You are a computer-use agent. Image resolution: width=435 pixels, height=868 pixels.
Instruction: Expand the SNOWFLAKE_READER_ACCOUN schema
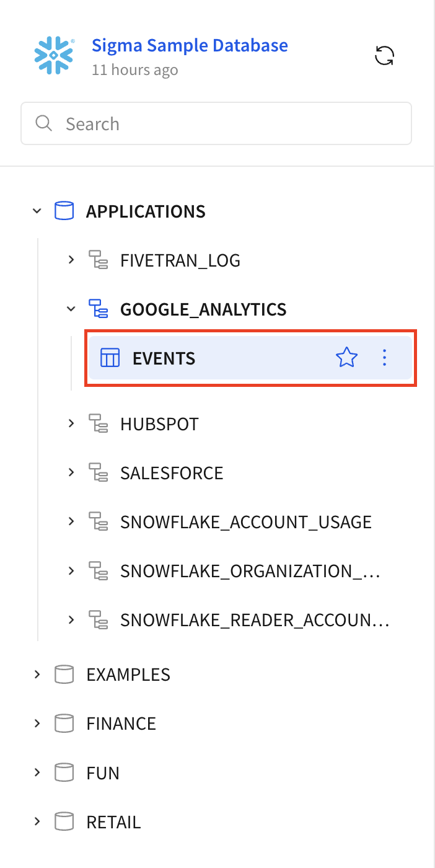(71, 619)
